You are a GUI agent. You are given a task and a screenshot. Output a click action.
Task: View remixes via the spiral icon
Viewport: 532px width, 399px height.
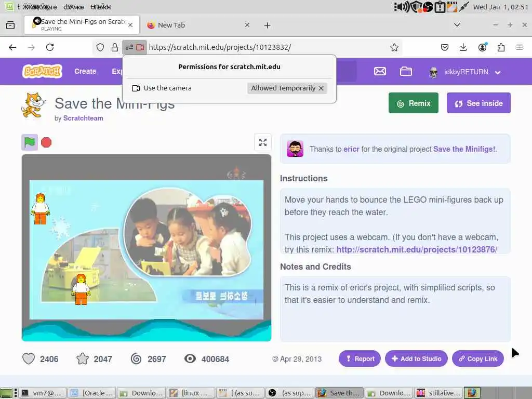pyautogui.click(x=136, y=358)
